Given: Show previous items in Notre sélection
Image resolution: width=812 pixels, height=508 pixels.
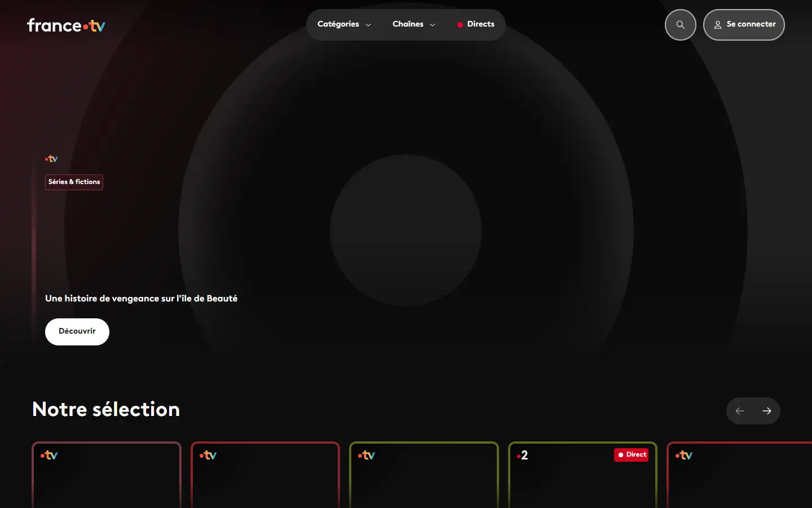Looking at the screenshot, I should pos(740,411).
